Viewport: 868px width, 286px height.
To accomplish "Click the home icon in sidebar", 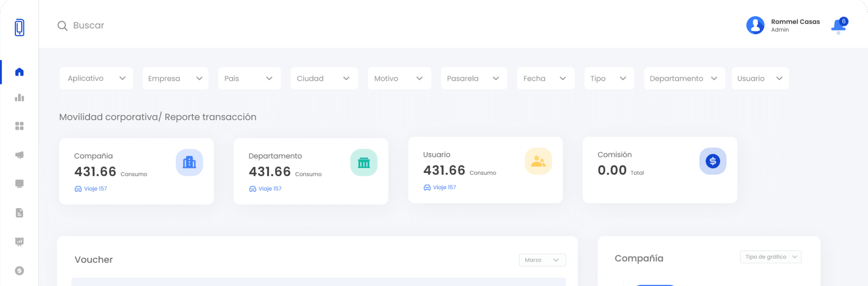I will [19, 72].
